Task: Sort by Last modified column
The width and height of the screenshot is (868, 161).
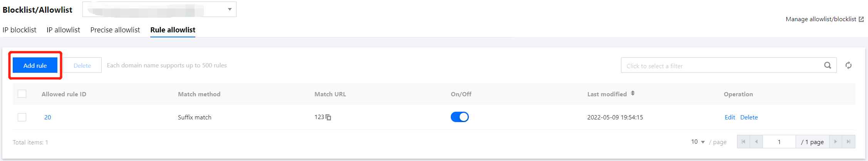Action: pos(633,94)
